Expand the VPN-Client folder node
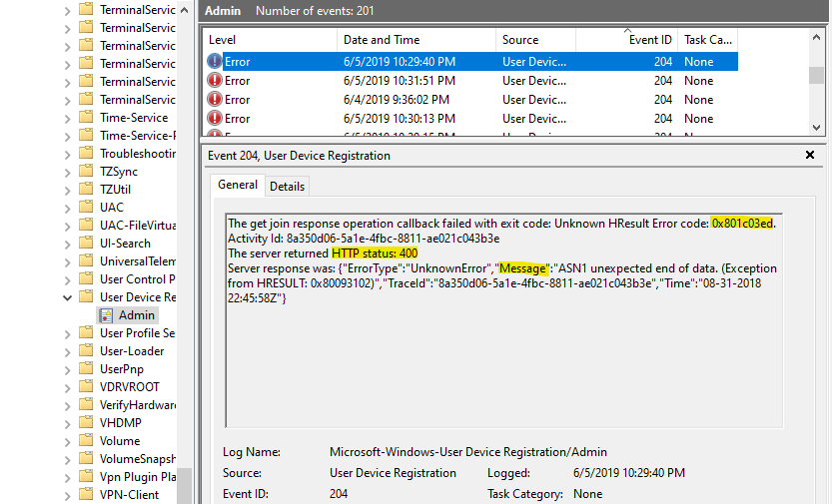Screen dimensions: 832x504 point(68,495)
